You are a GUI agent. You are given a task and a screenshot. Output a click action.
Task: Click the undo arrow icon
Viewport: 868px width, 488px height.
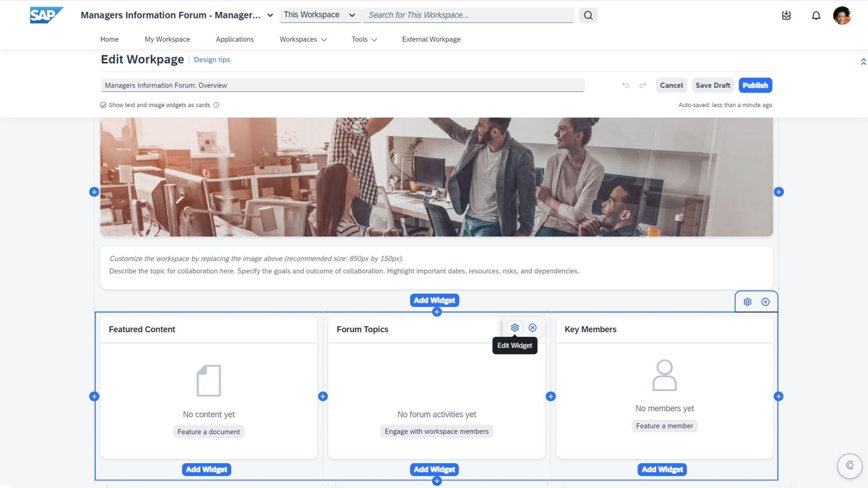[626, 85]
